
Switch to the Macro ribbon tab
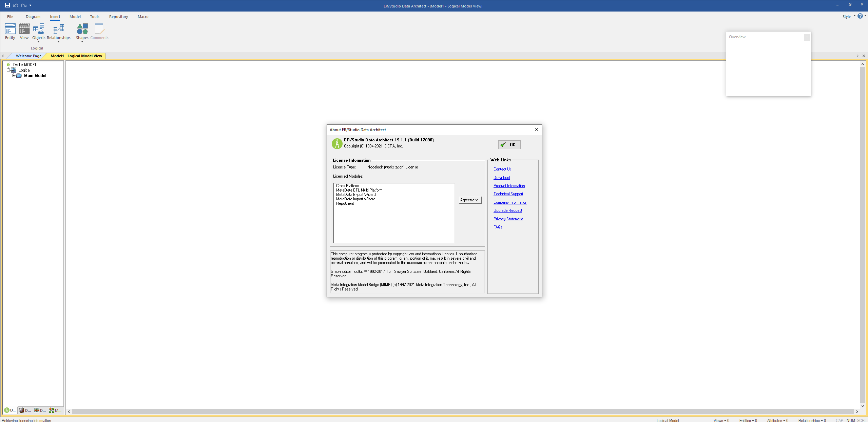143,17
